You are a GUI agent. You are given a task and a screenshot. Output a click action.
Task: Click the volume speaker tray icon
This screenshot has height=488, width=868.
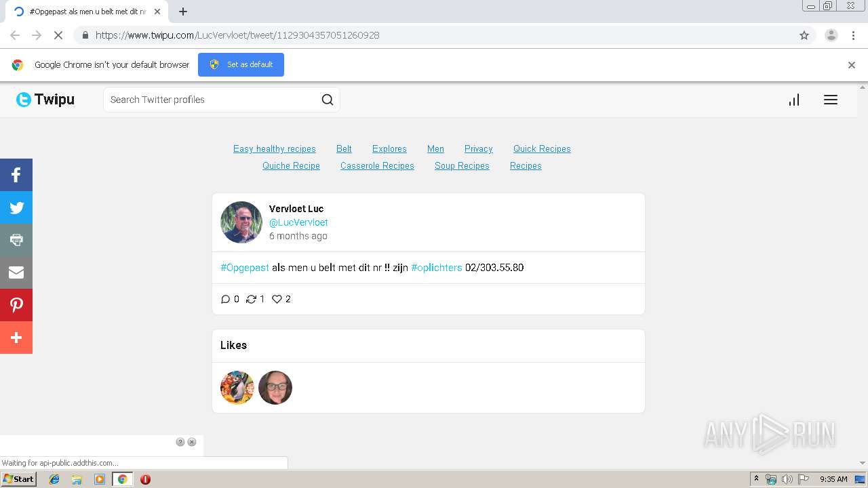787,479
